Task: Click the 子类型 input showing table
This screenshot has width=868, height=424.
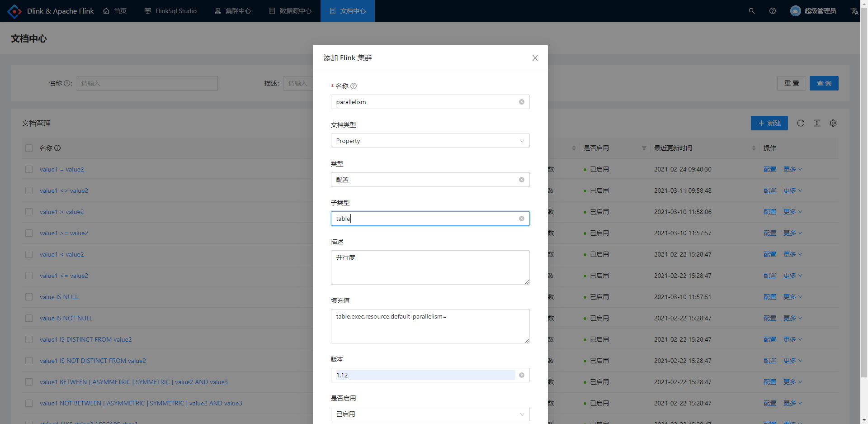Action: [x=430, y=219]
